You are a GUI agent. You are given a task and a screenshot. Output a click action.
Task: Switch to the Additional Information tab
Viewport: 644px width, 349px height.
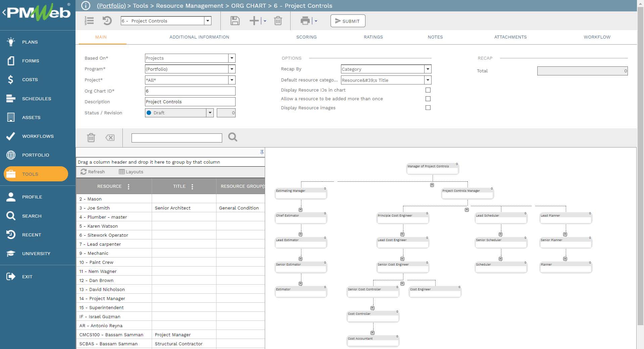point(199,37)
